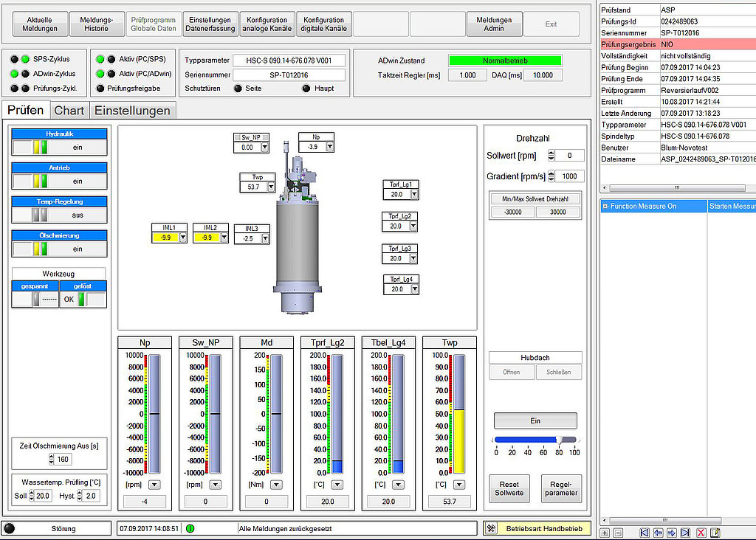Jump to first entry with skip-back icon
Viewport: 756px width, 540px height.
644,533
